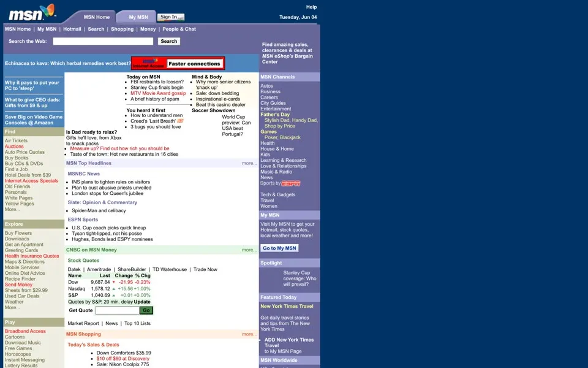Open London stops for Queen's jubilee story
The image size is (588, 368).
pos(107,193)
